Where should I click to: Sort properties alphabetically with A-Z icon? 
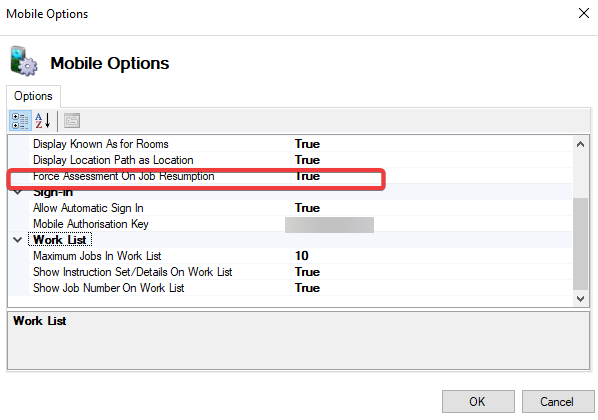click(x=43, y=121)
